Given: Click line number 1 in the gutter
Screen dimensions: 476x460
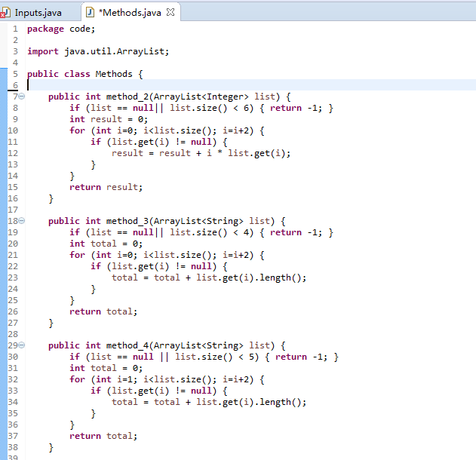Looking at the screenshot, I should pyautogui.click(x=16, y=29).
